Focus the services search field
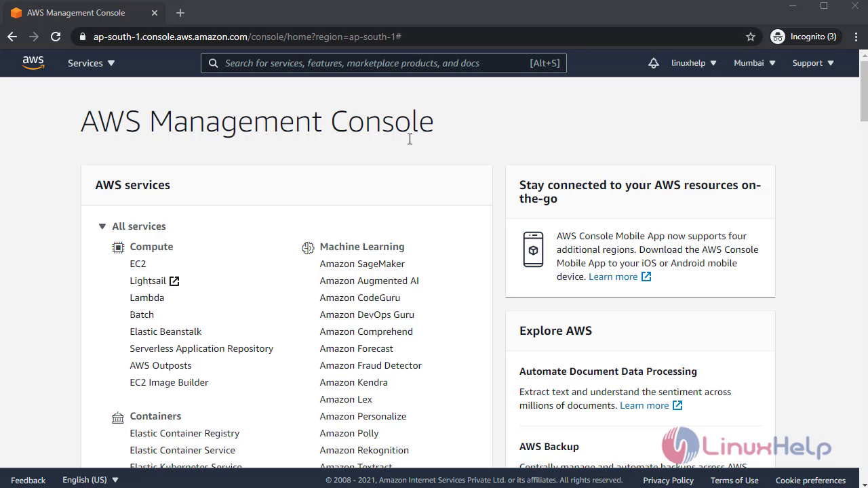The height and width of the screenshot is (488, 868). (x=384, y=63)
